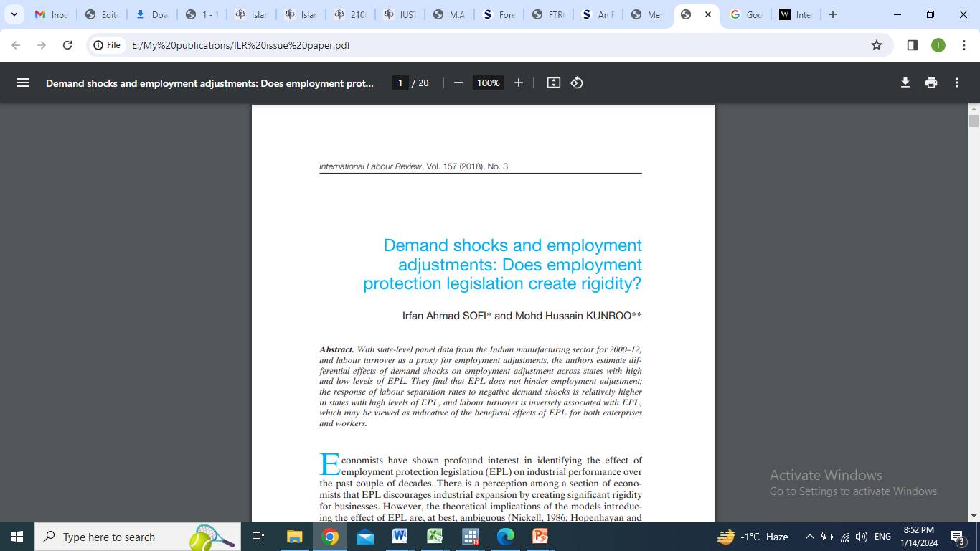The width and height of the screenshot is (980, 551).
Task: Go back to previous page in browser
Action: click(16, 45)
